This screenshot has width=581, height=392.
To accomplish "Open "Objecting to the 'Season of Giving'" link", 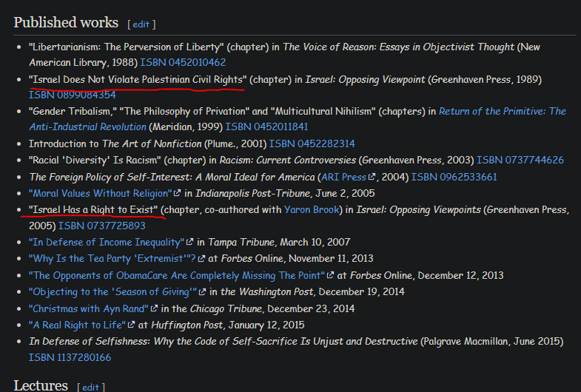I will pyautogui.click(x=112, y=291).
